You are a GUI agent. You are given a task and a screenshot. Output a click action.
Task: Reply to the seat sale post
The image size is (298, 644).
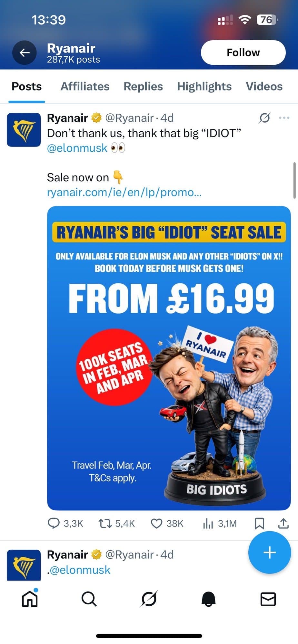pyautogui.click(x=54, y=524)
